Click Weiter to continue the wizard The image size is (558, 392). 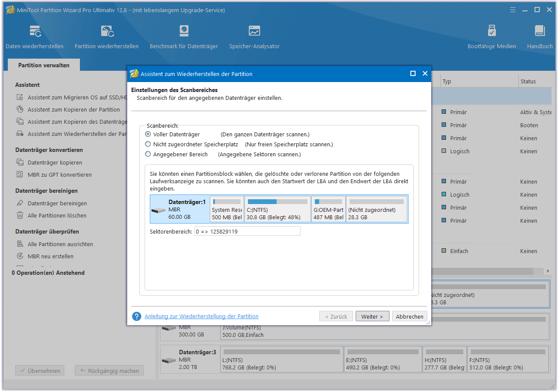click(x=372, y=316)
